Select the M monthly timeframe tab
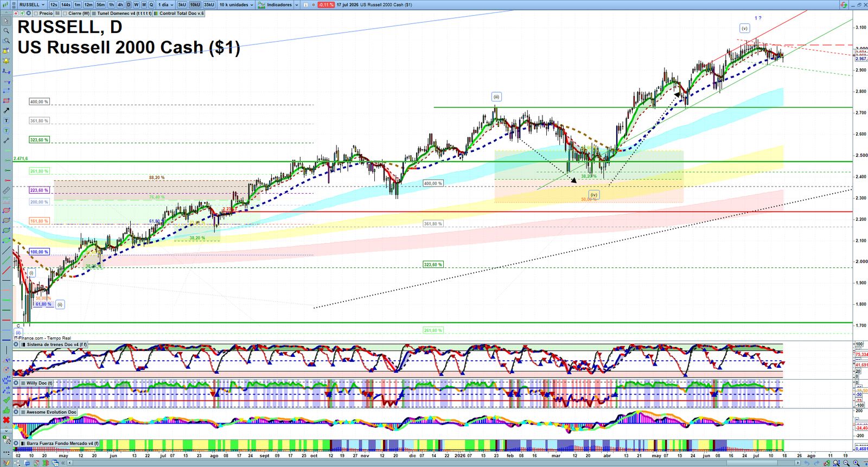This screenshot has height=467, width=868. pyautogui.click(x=144, y=5)
